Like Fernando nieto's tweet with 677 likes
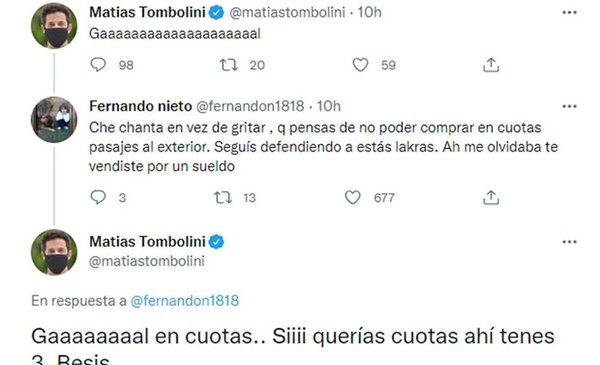This screenshot has width=600, height=365. (x=352, y=197)
